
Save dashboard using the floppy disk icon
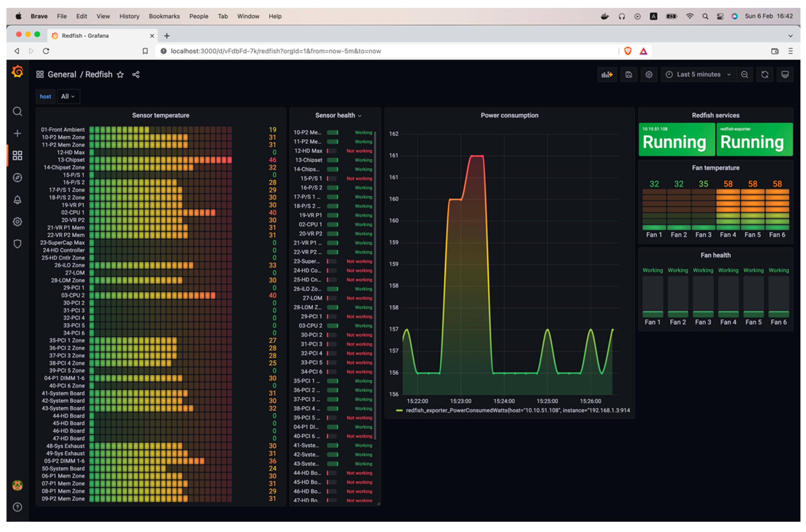(628, 75)
